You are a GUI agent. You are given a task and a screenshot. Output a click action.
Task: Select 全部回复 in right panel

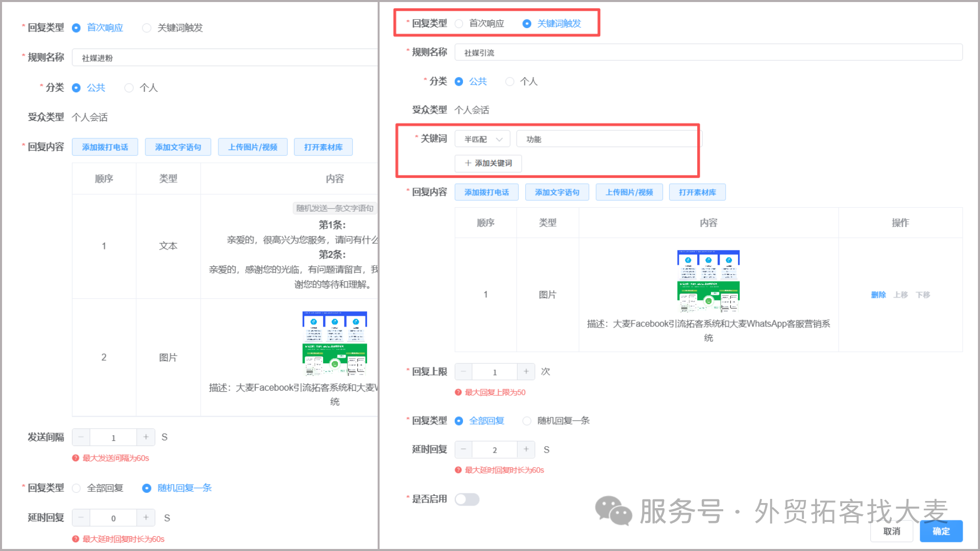pos(459,421)
